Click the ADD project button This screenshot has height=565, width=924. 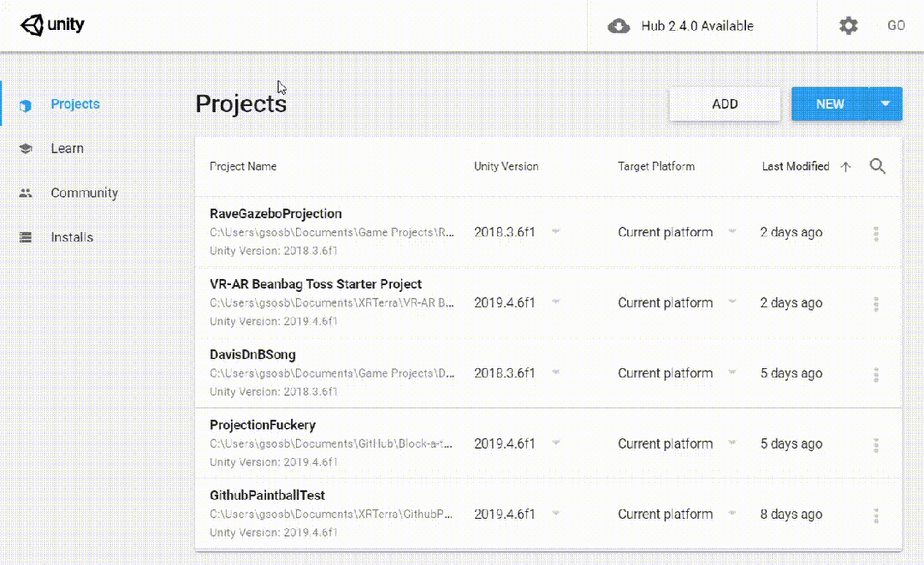click(725, 104)
